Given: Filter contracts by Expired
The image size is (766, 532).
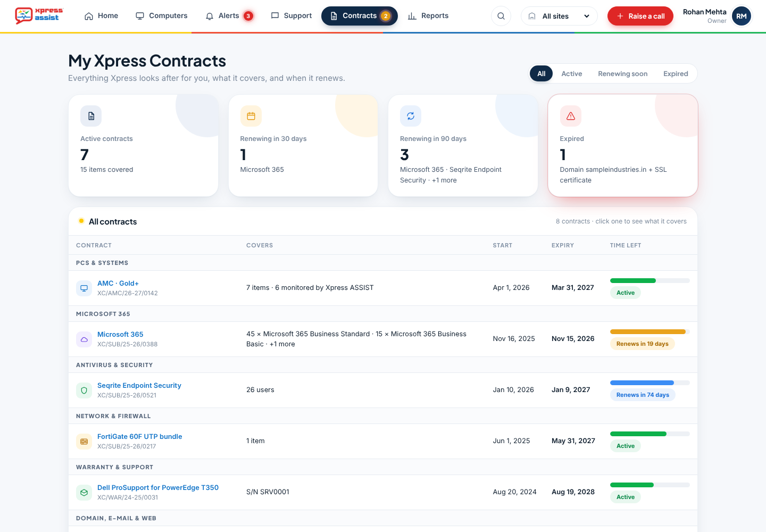Looking at the screenshot, I should (676, 74).
